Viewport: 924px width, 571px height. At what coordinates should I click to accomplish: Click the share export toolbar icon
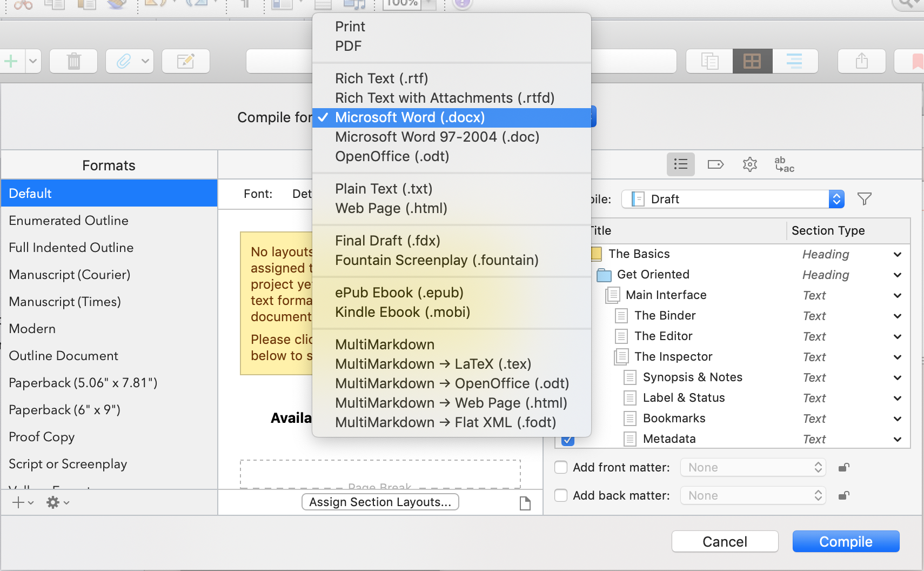pyautogui.click(x=862, y=61)
